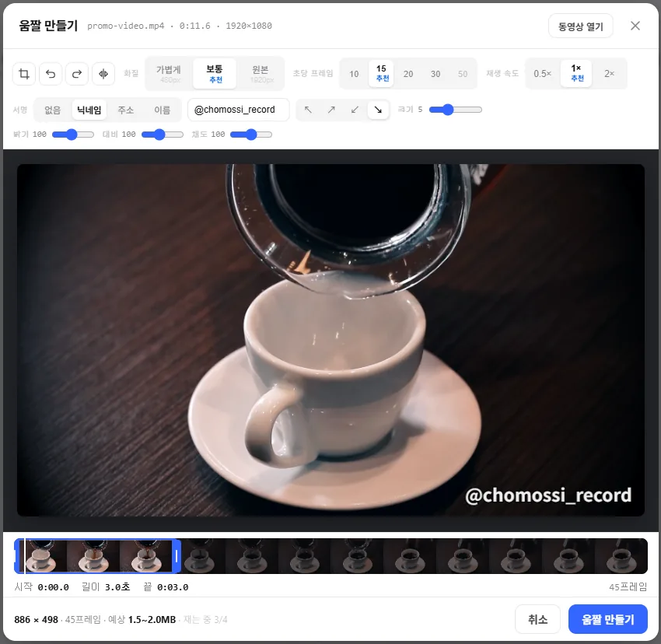This screenshot has width=661, height=644.
Task: Place signature at bottom-left arrow
Action: click(355, 110)
